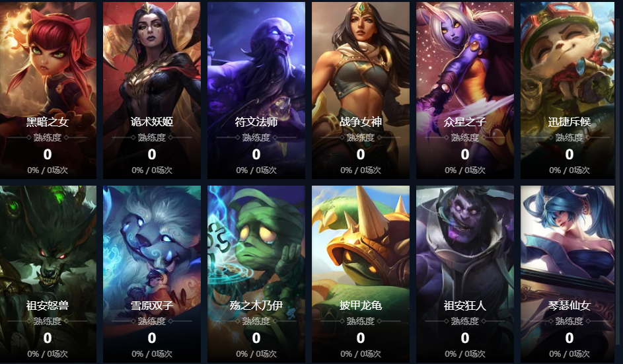Click win rate text under 披甲龙龟

[361, 353]
